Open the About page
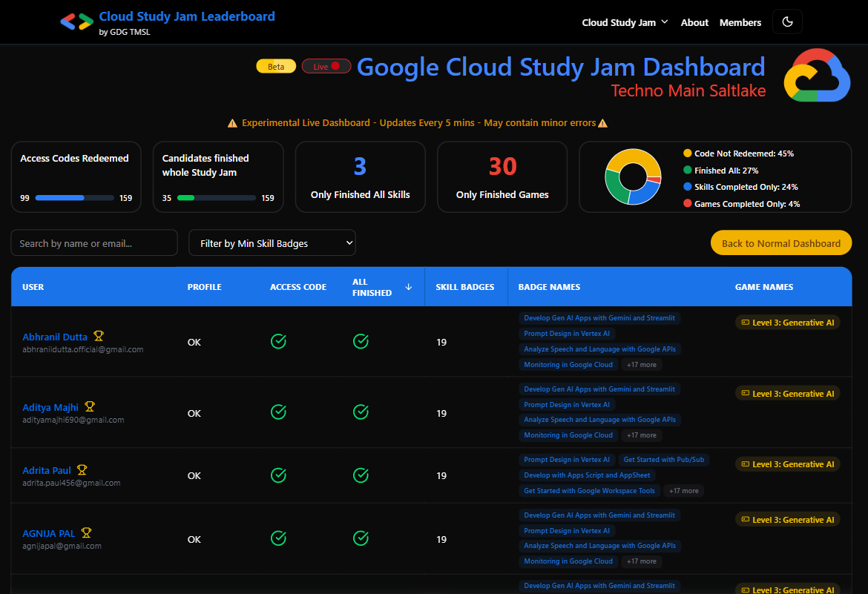This screenshot has width=868, height=594. (694, 22)
